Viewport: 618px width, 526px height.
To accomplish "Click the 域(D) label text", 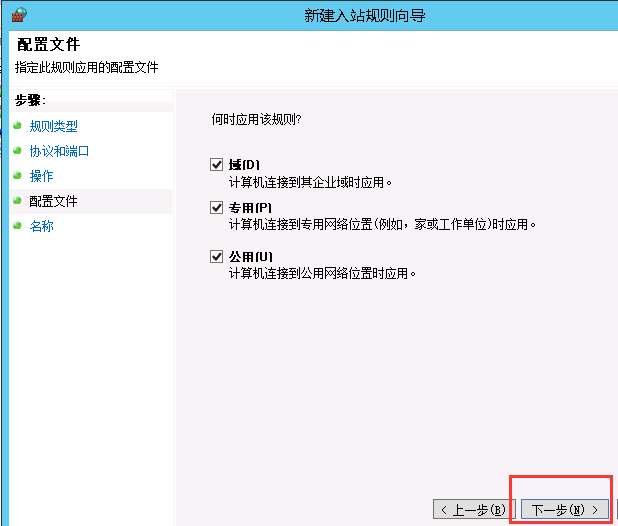I will (244, 165).
